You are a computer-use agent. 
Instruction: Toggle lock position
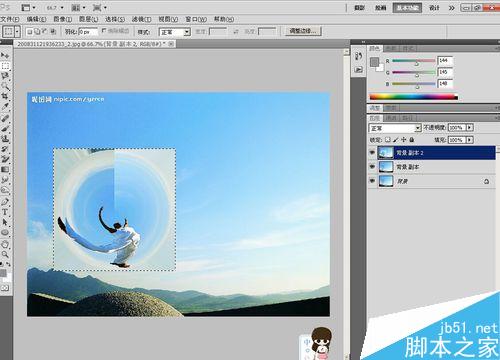pos(404,140)
